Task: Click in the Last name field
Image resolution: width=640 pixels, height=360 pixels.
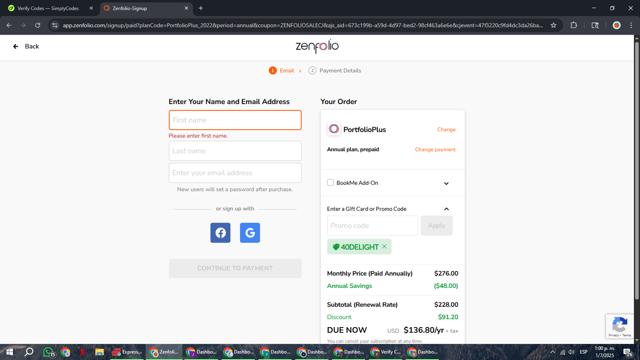Action: coord(235,151)
